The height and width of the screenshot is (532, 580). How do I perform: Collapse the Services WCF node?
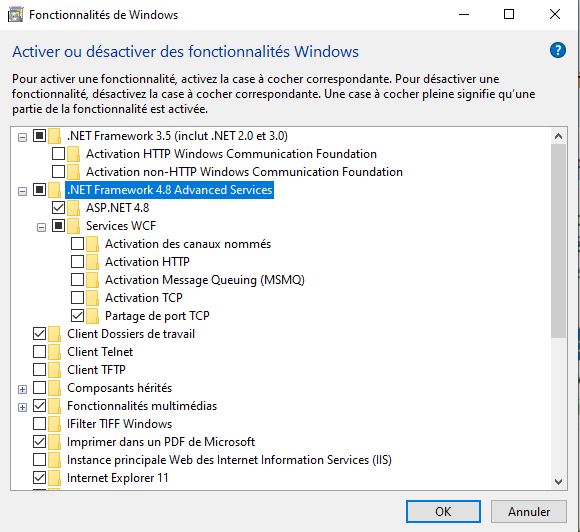(x=41, y=227)
